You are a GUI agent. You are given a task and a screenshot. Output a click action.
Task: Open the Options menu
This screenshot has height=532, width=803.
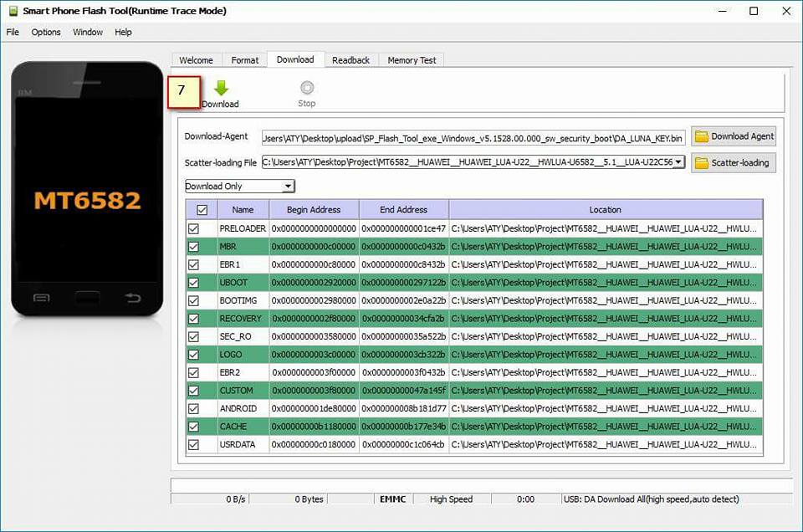45,33
